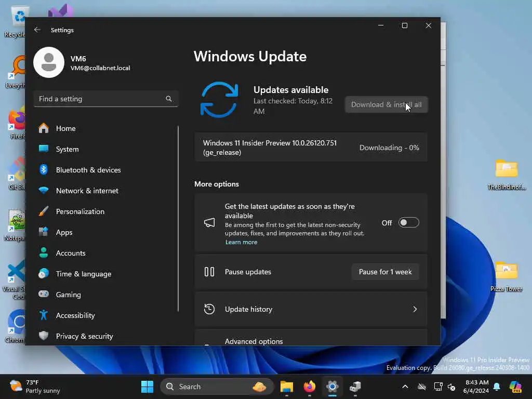532x399 pixels.
Task: Click the Windows Update sync arrows icon
Action: [x=219, y=100]
